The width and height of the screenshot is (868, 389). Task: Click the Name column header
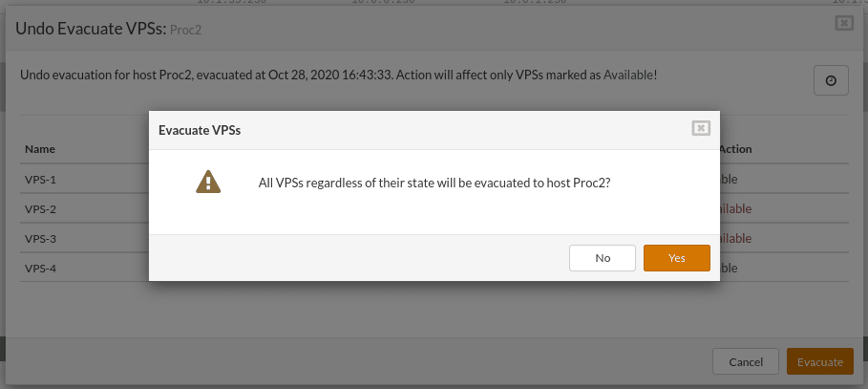point(40,149)
